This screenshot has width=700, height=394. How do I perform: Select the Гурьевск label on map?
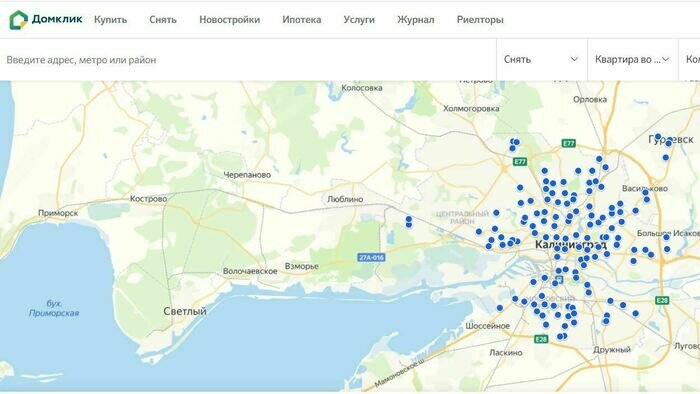(671, 140)
